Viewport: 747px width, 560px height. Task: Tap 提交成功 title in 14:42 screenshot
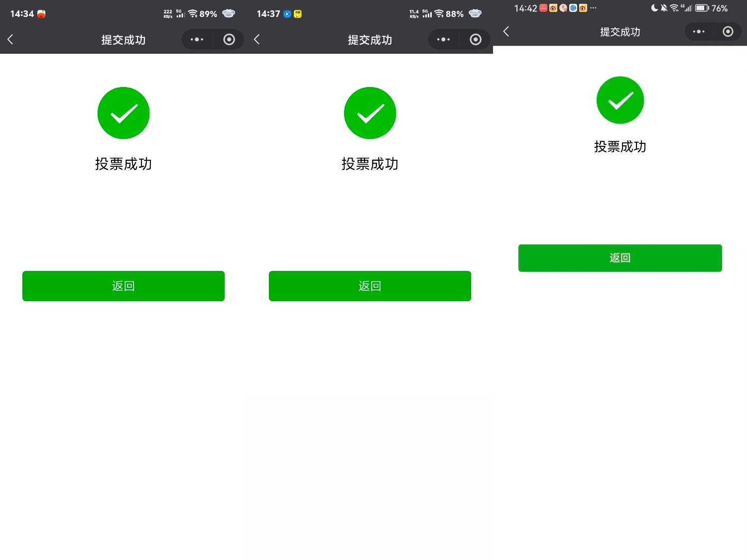click(620, 32)
